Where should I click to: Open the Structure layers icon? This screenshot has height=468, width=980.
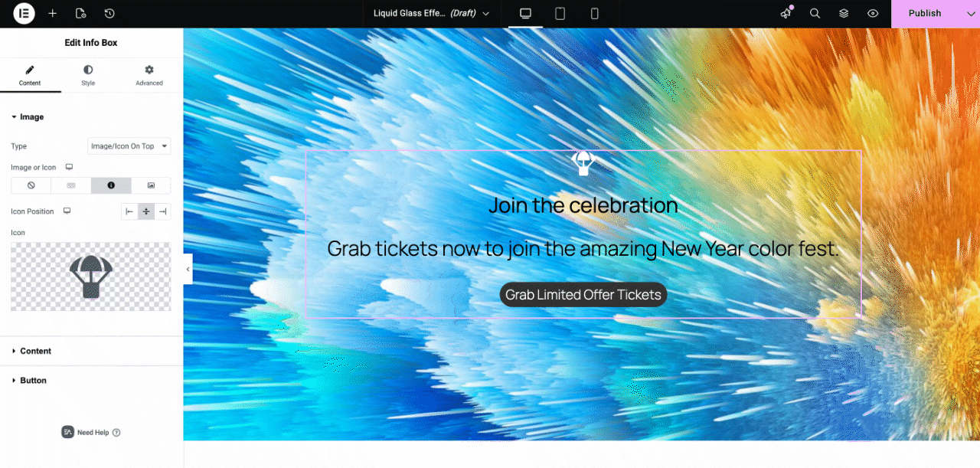(x=844, y=14)
